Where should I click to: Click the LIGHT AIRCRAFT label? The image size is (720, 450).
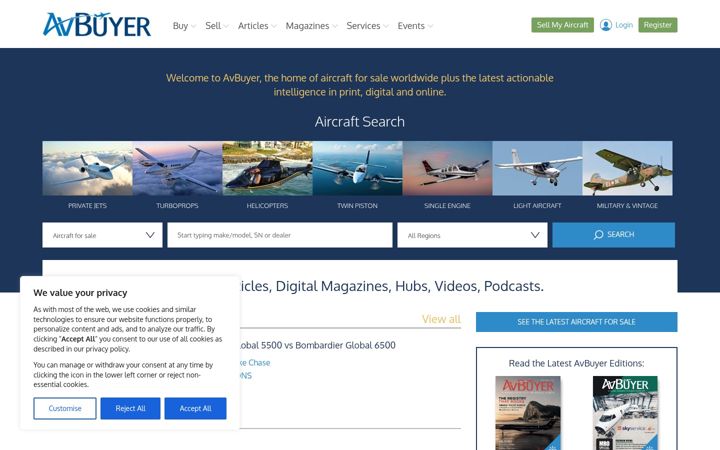(x=537, y=206)
